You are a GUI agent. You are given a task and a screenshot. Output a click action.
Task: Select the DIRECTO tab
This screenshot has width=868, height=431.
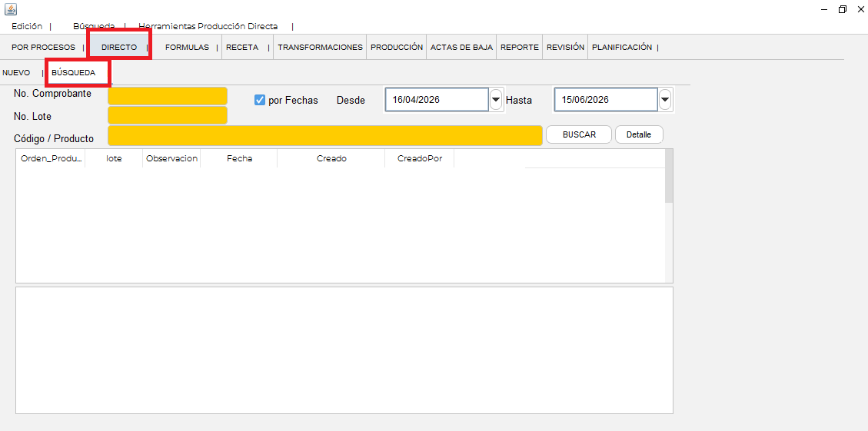point(119,48)
